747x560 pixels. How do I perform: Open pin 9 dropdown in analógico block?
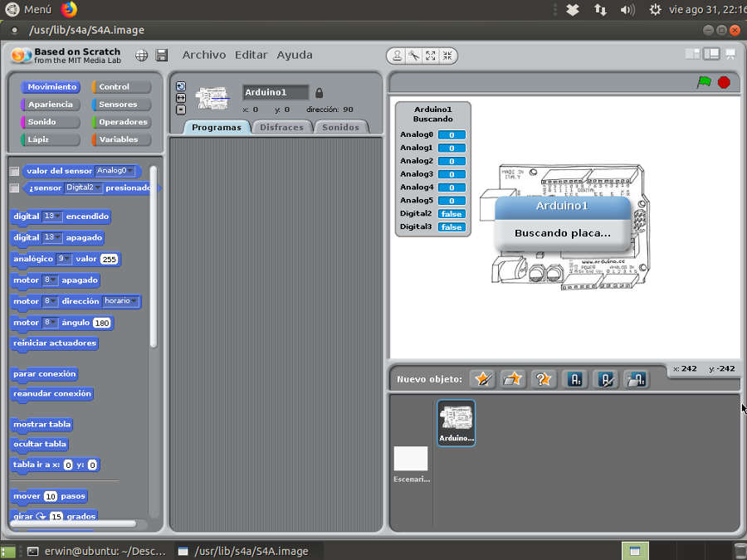64,259
